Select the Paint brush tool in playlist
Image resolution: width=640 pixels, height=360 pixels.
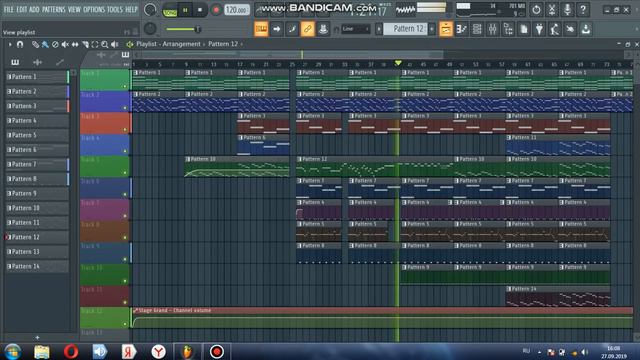coord(45,44)
